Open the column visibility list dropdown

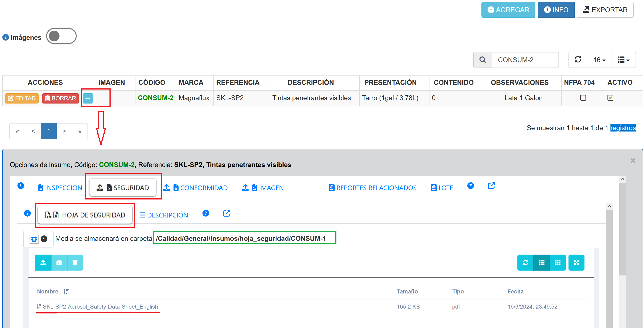click(x=624, y=60)
